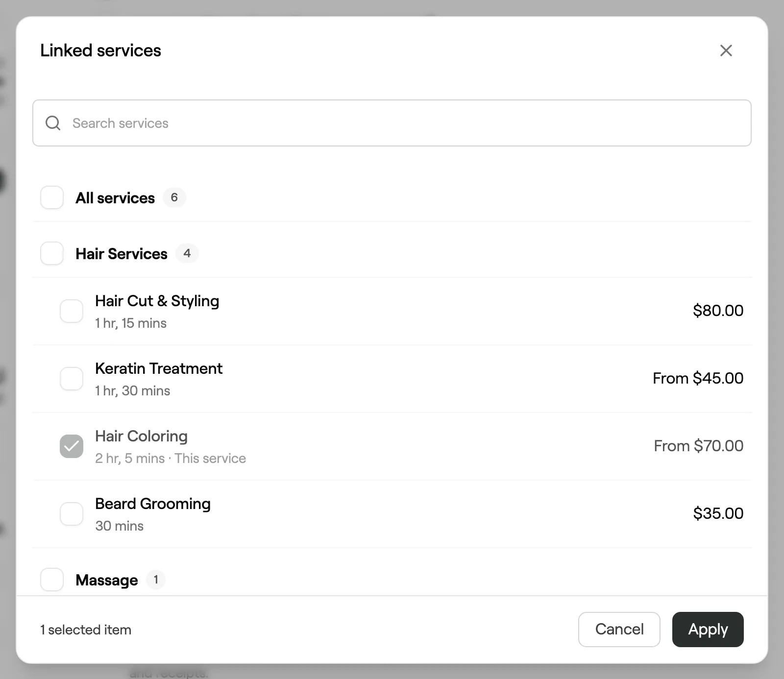The height and width of the screenshot is (679, 784).
Task: Tick the Hair Services group checkbox
Action: [52, 253]
